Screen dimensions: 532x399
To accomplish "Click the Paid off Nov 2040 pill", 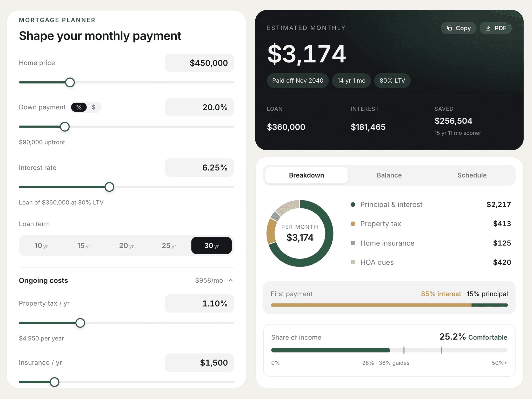I will tap(298, 81).
